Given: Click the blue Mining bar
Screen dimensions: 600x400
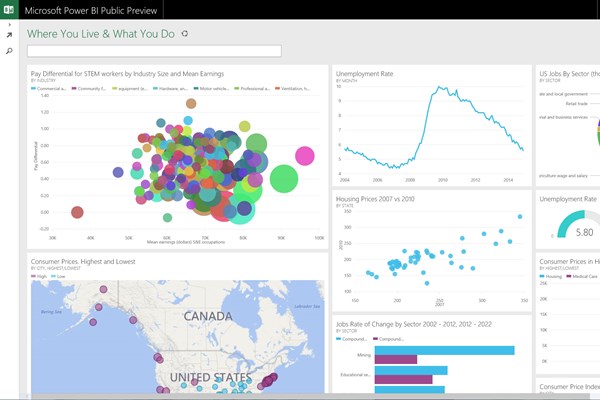Looking at the screenshot, I should click(x=444, y=350).
